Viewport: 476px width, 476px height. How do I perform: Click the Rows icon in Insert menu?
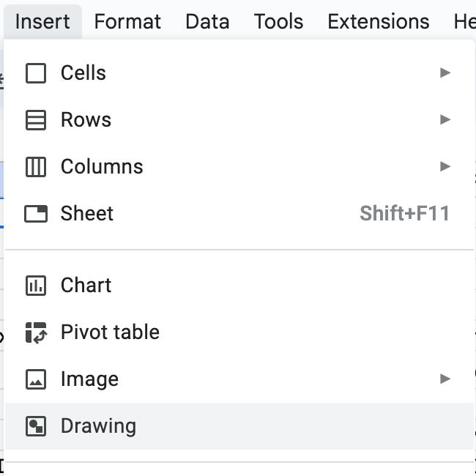pos(36,120)
